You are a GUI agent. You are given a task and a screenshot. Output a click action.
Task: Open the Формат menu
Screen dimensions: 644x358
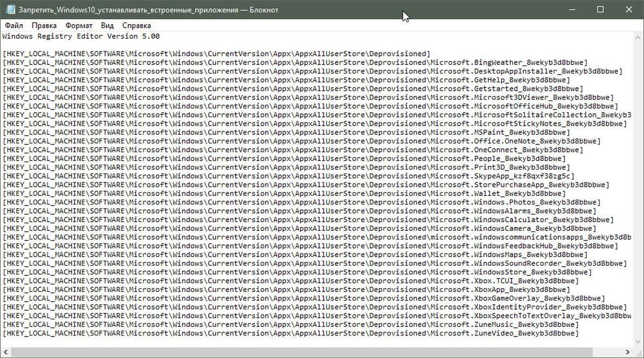pyautogui.click(x=79, y=25)
